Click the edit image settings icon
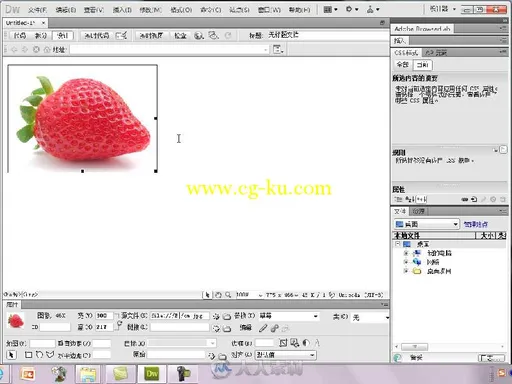The height and width of the screenshot is (384, 512). click(275, 329)
